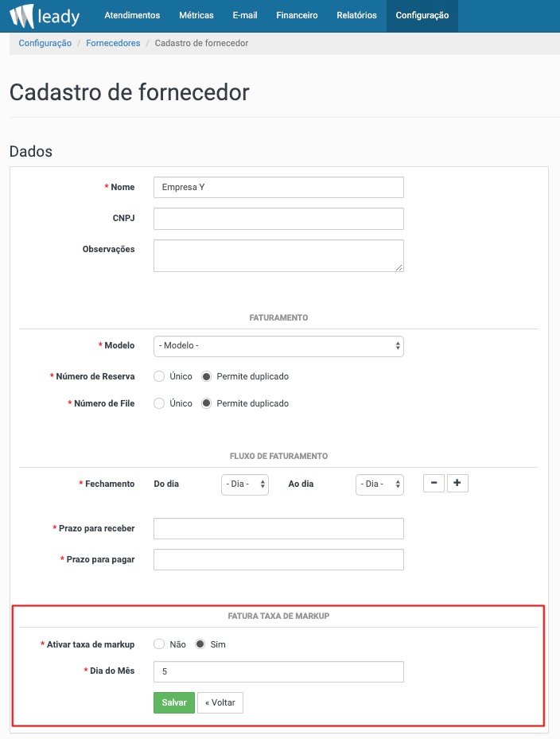Expand the Ao dia day dropdown
This screenshot has height=739, width=560.
click(379, 484)
